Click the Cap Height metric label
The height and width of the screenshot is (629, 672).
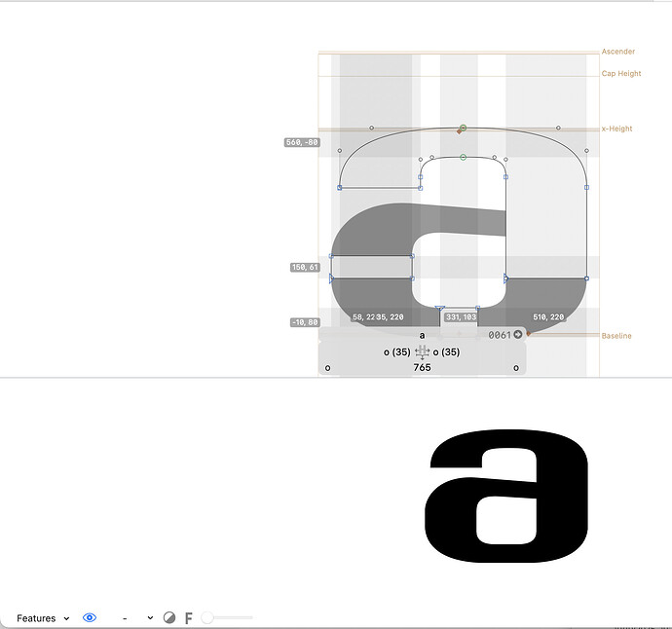tap(621, 74)
